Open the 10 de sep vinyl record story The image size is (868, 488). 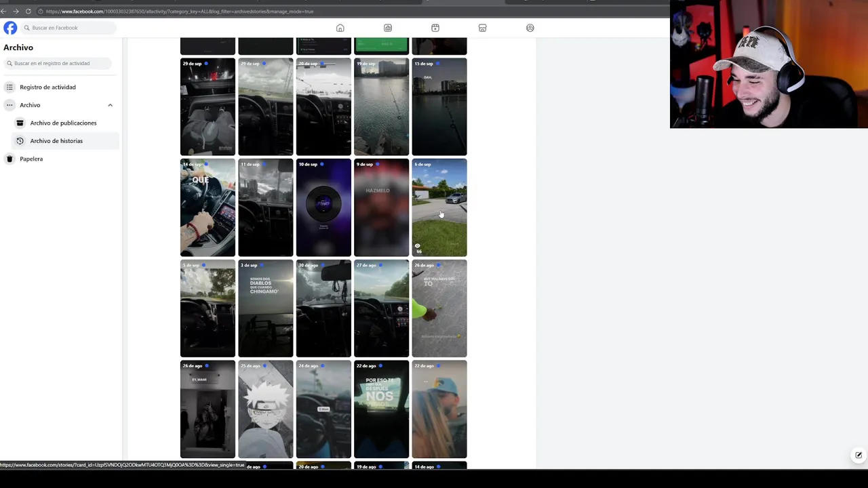coord(323,207)
